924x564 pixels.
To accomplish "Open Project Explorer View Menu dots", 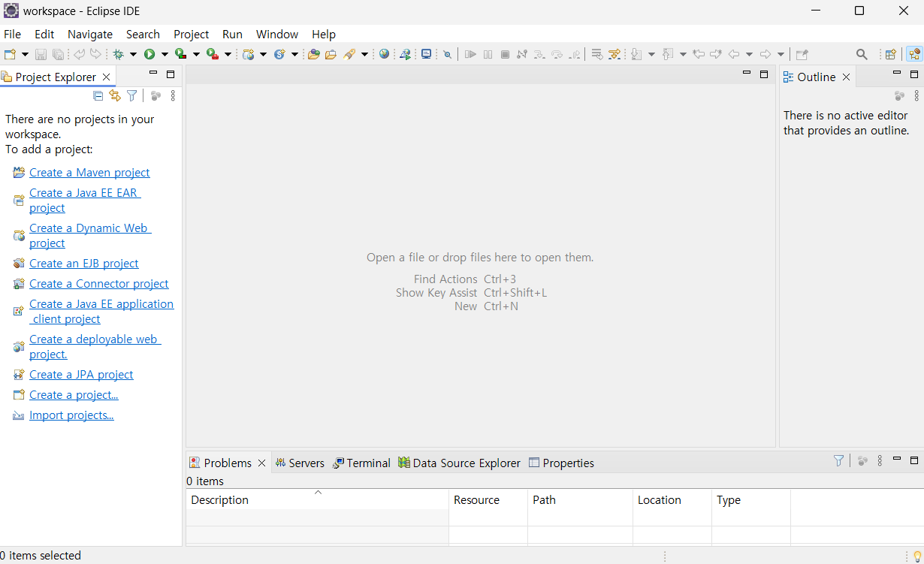I will coord(173,95).
